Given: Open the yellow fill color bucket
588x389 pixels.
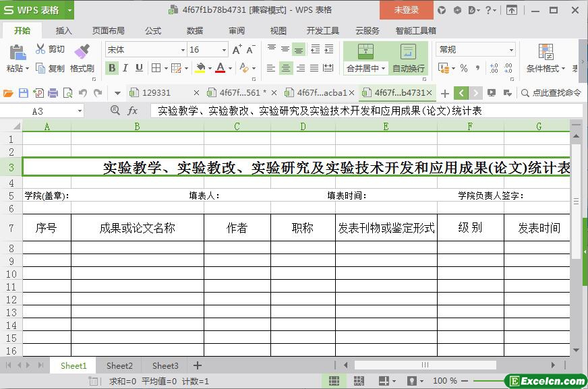Looking at the screenshot, I should click(x=200, y=68).
